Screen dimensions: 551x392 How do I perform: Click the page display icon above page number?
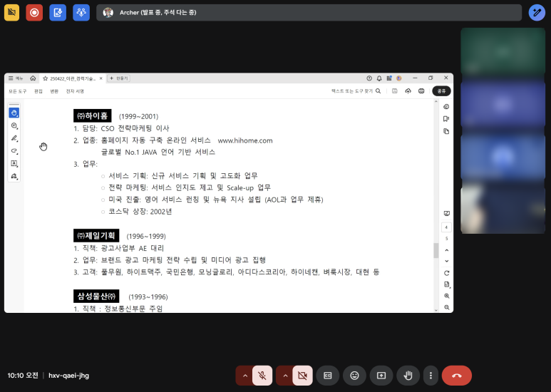tap(447, 214)
